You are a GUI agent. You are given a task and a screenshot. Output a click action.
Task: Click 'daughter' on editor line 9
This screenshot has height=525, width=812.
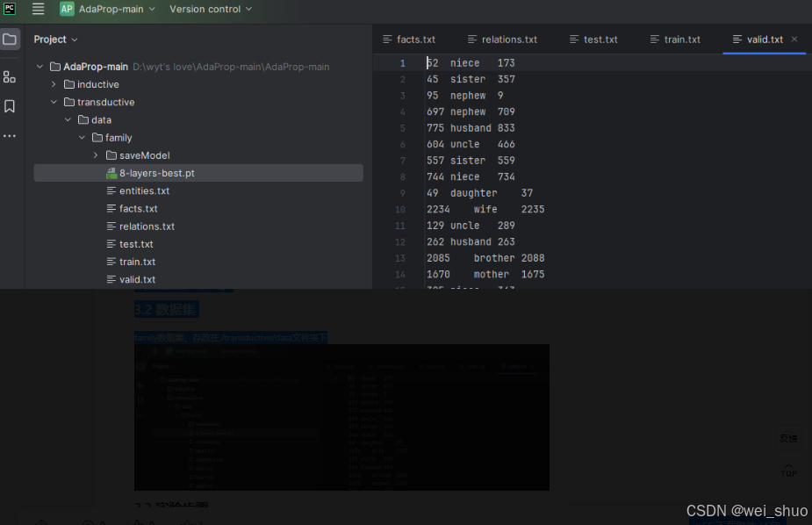click(x=473, y=193)
